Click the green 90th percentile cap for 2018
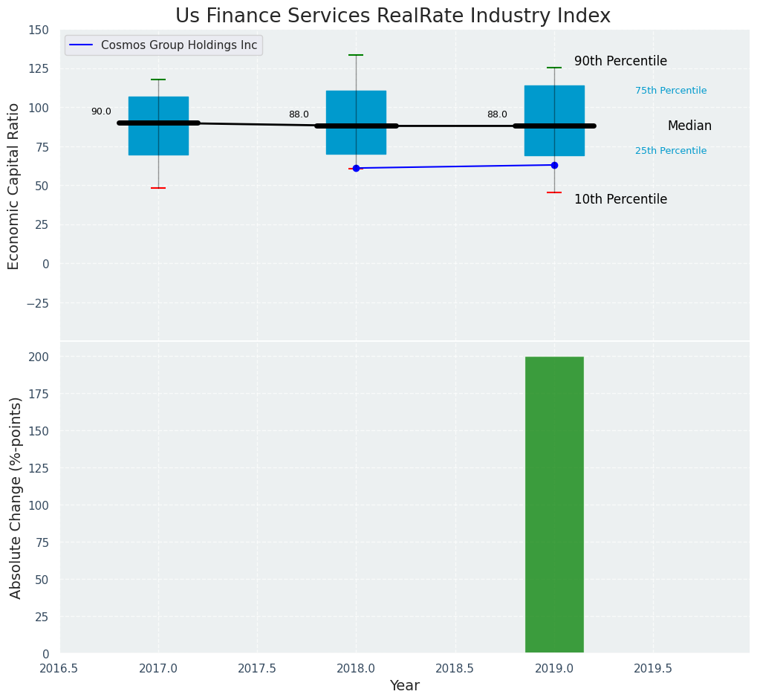This screenshot has width=757, height=700. coord(356,55)
